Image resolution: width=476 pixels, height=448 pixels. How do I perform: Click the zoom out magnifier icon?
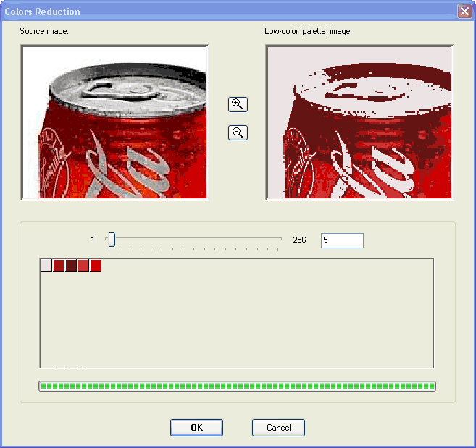point(238,132)
